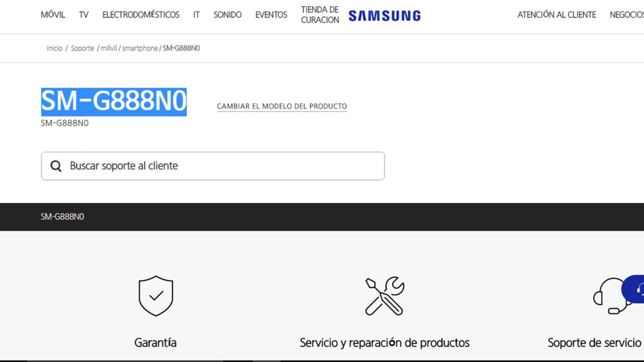Viewport: 644px width, 362px height.
Task: Click the smartphone breadcrumb link
Action: coord(140,48)
